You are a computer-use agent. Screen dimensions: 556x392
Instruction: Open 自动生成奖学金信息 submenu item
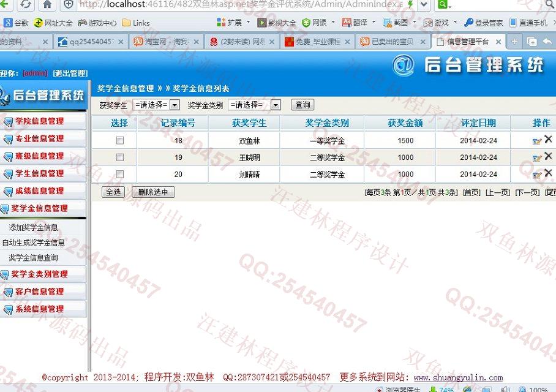pyautogui.click(x=33, y=243)
